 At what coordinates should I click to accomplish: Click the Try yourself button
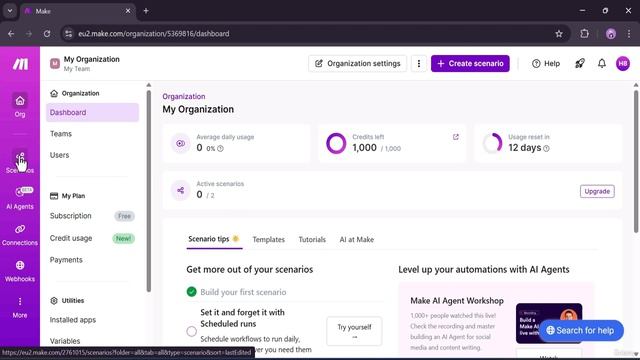click(x=354, y=331)
